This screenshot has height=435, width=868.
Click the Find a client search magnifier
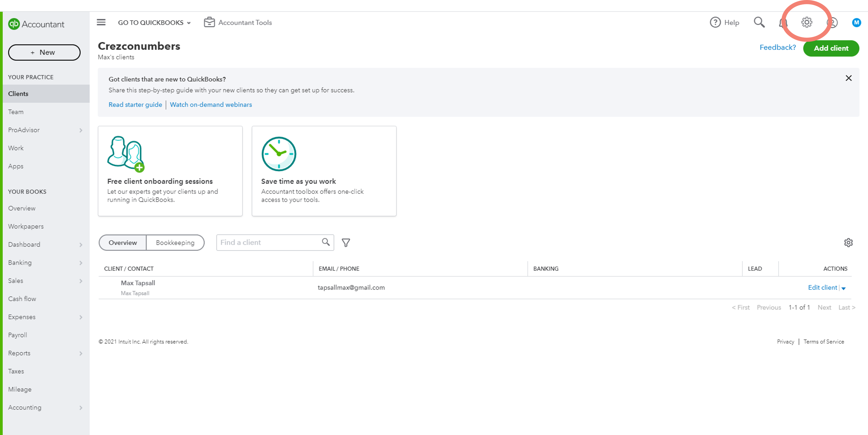[x=325, y=242]
